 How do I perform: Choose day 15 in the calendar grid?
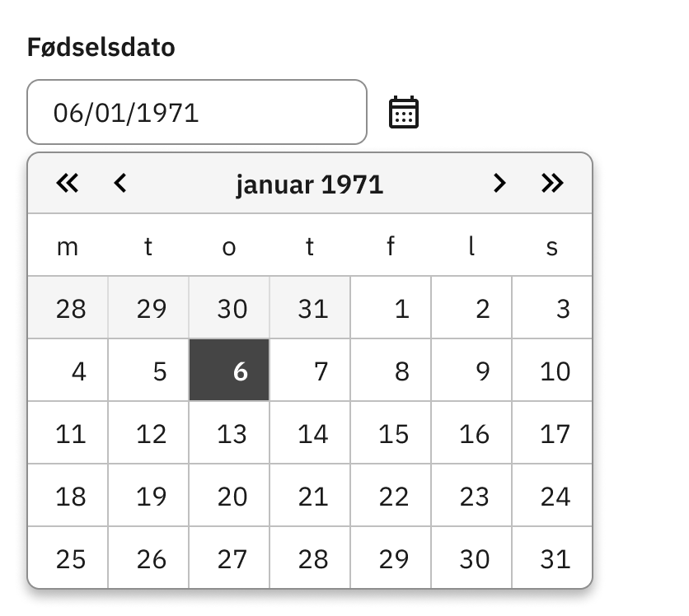(391, 432)
